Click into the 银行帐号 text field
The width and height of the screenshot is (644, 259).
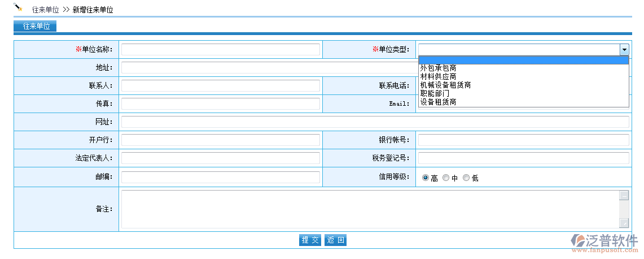523,140
